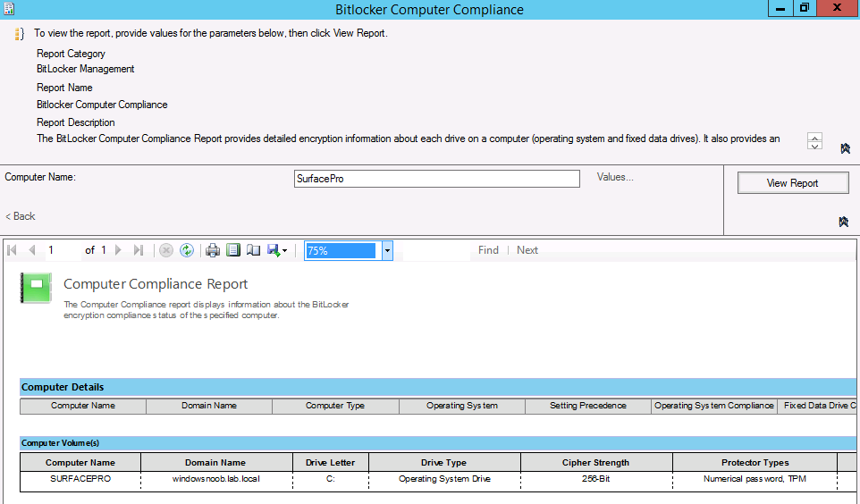Click the current page number field
Viewport: 860px width, 504px height.
pyautogui.click(x=62, y=250)
